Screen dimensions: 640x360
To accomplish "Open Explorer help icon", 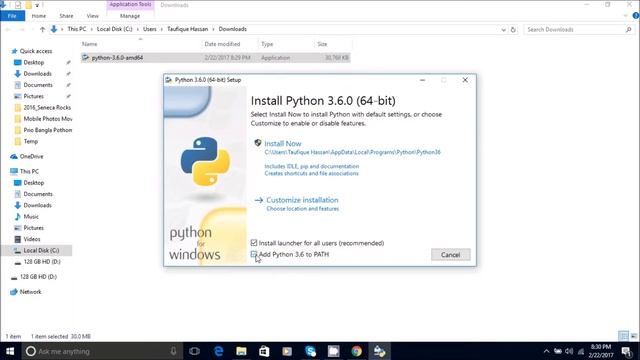I will (x=636, y=16).
